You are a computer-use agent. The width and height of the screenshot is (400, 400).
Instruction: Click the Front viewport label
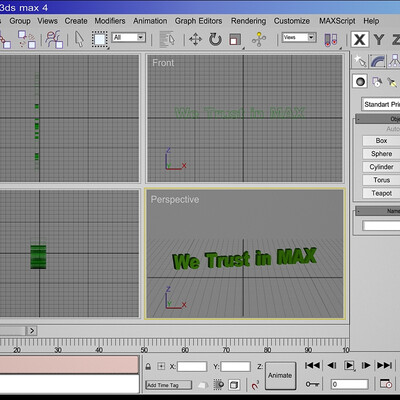pos(163,63)
